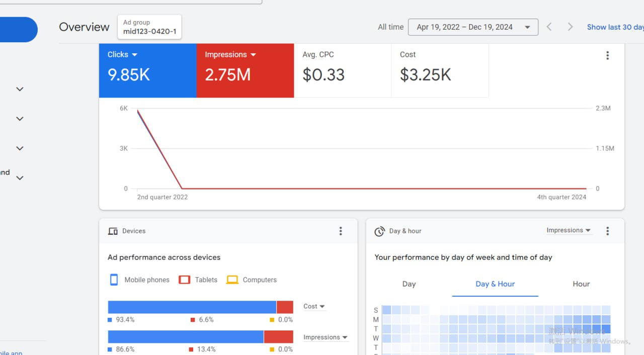
Task: Click the Devices panel icon
Action: pos(113,231)
